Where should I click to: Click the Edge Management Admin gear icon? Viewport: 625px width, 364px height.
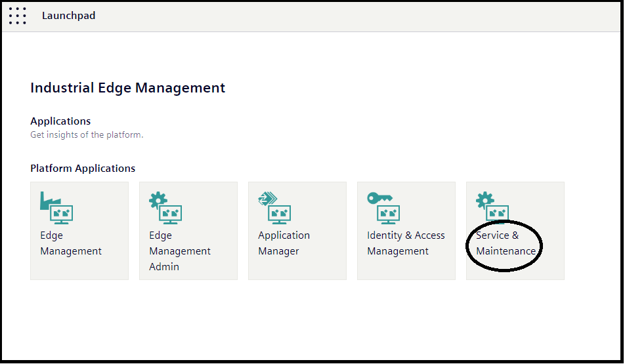(165, 207)
